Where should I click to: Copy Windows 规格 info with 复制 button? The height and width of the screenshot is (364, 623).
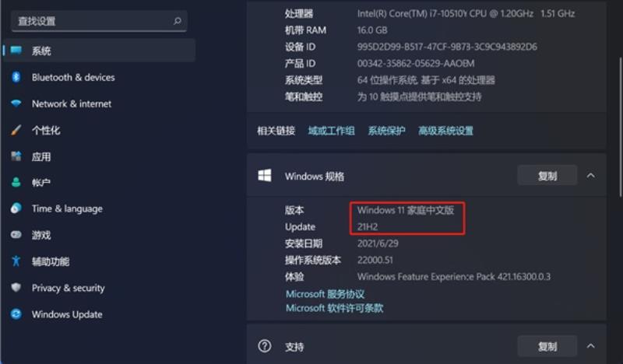click(x=547, y=176)
